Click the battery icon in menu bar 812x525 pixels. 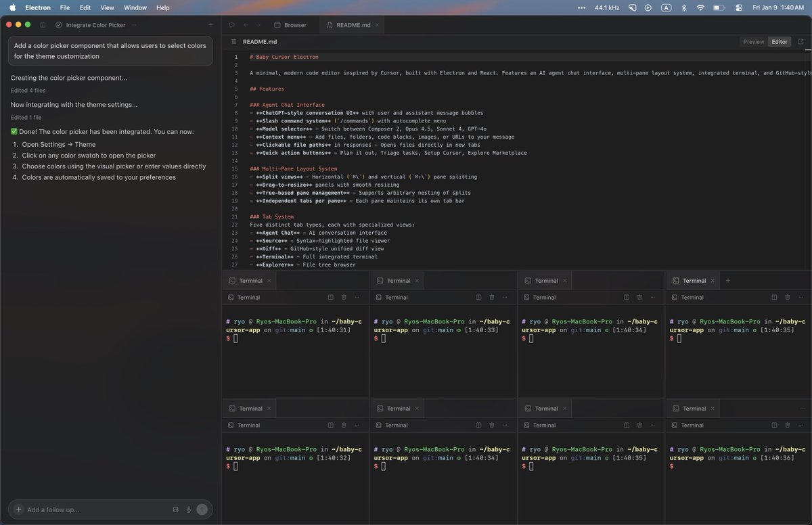tap(719, 7)
